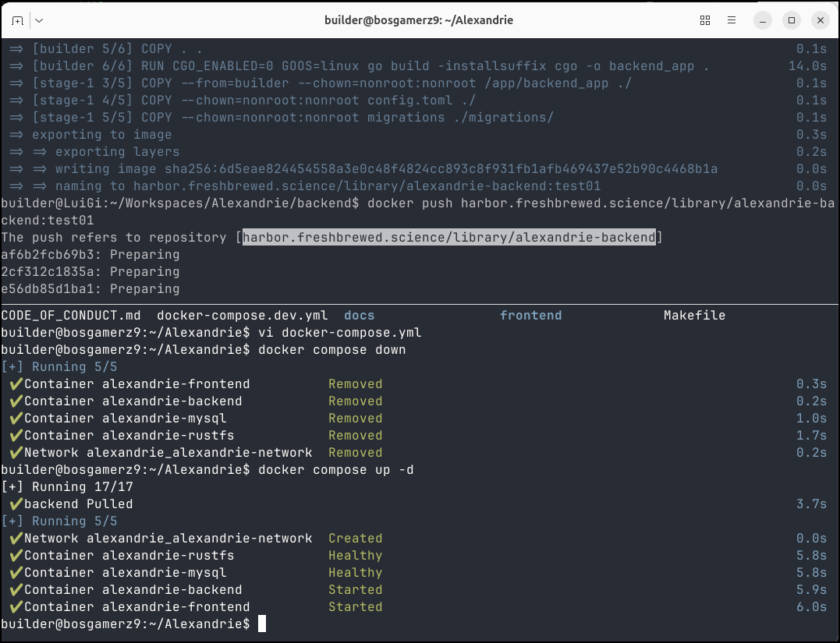This screenshot has width=840, height=643.
Task: Click the checkmark beside removed alexandrie-mysql container
Action: pos(16,419)
